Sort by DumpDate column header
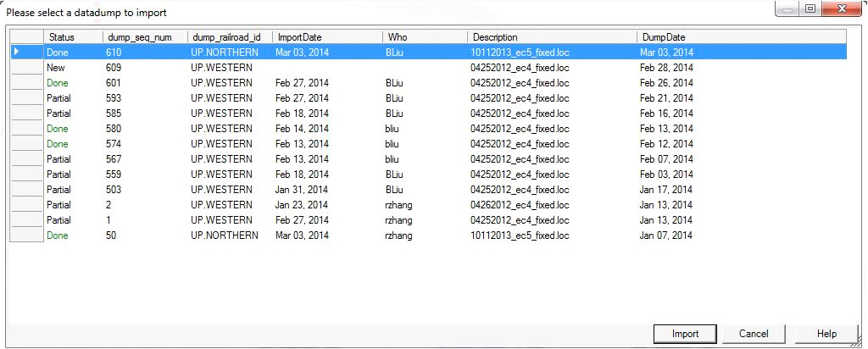 click(x=664, y=37)
